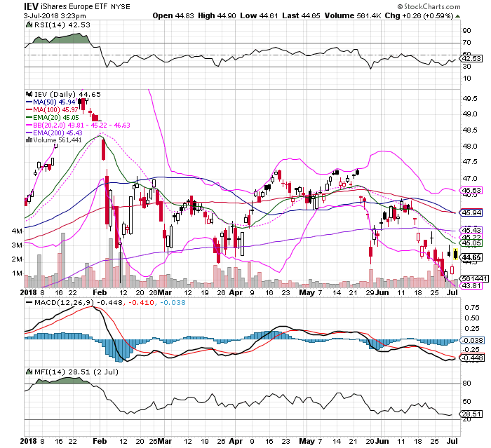Click the 49.5 price axis label
The image size is (491, 448).
pyautogui.click(x=470, y=99)
